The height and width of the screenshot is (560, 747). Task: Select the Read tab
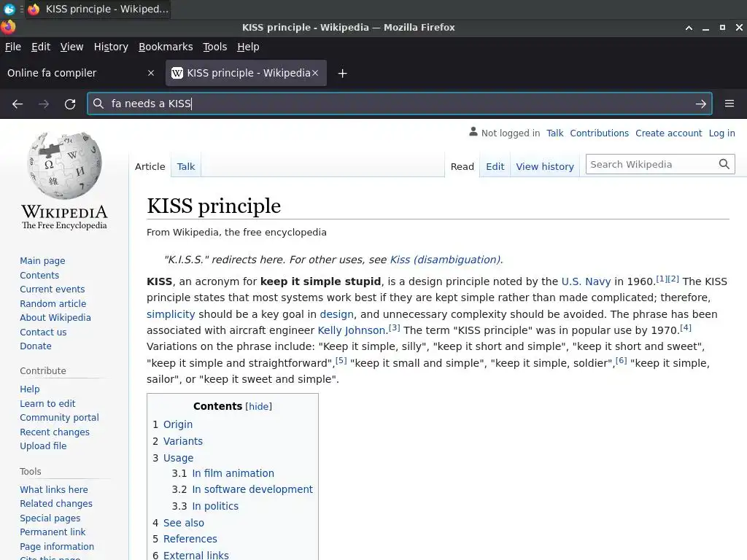point(462,166)
